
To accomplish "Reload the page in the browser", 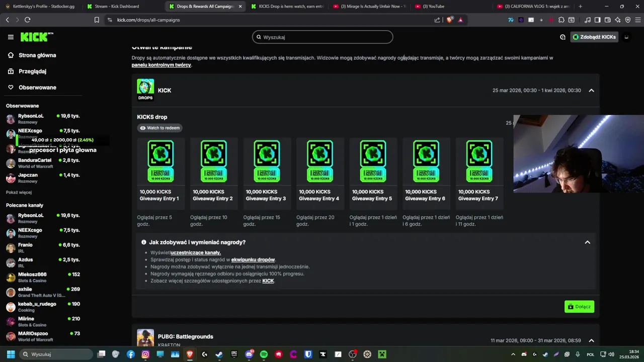I will click(27, 20).
